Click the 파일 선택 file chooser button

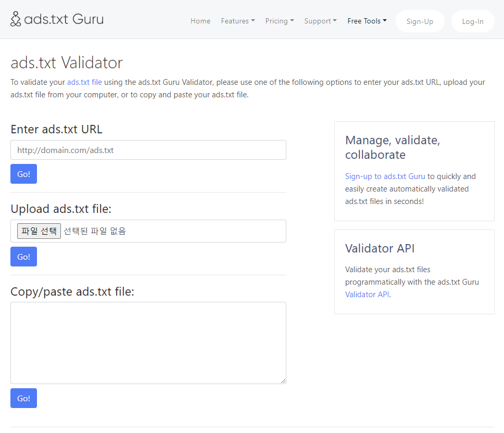click(x=39, y=231)
